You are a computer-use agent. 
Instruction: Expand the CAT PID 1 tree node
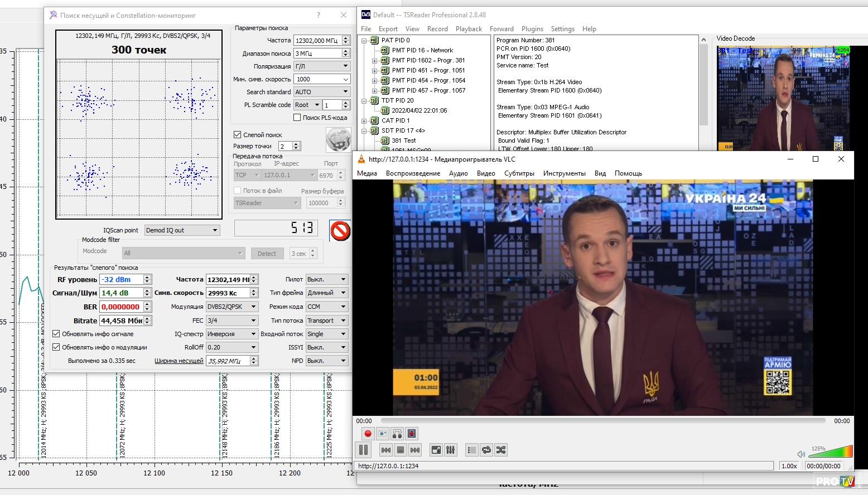coord(364,120)
